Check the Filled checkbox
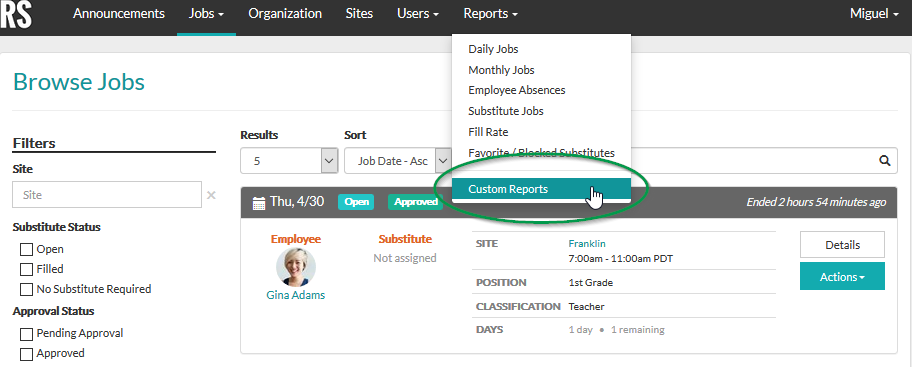Screen dimensions: 912x367 [x=26, y=269]
